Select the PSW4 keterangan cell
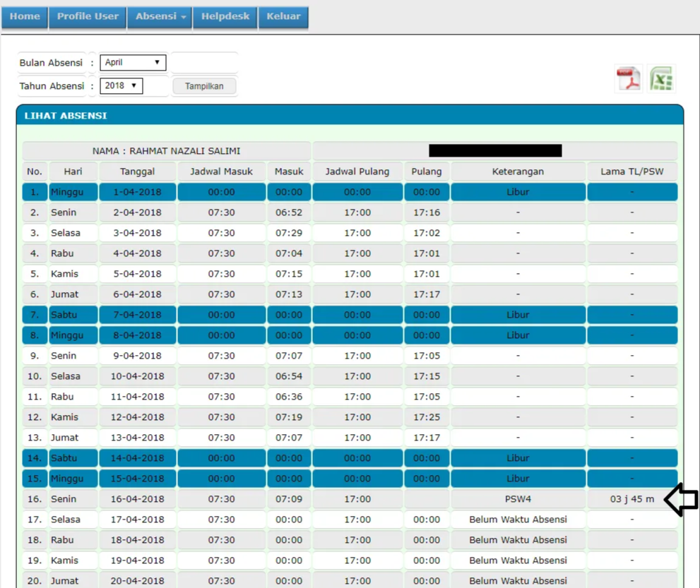 coord(518,499)
